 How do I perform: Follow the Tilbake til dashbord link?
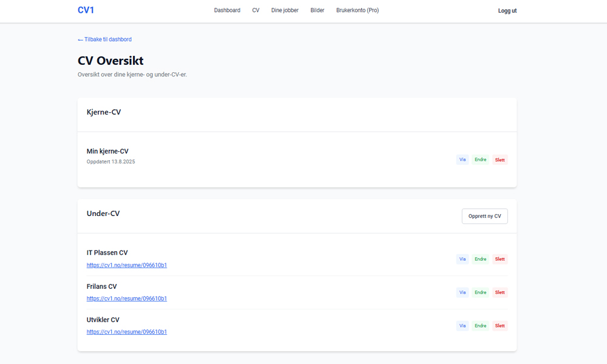[104, 39]
